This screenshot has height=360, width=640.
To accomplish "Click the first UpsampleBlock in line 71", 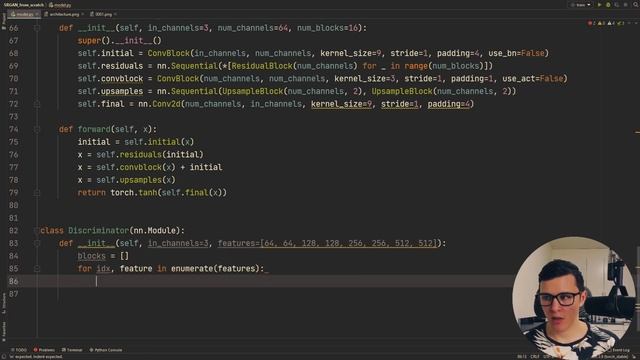I will coord(253,91).
